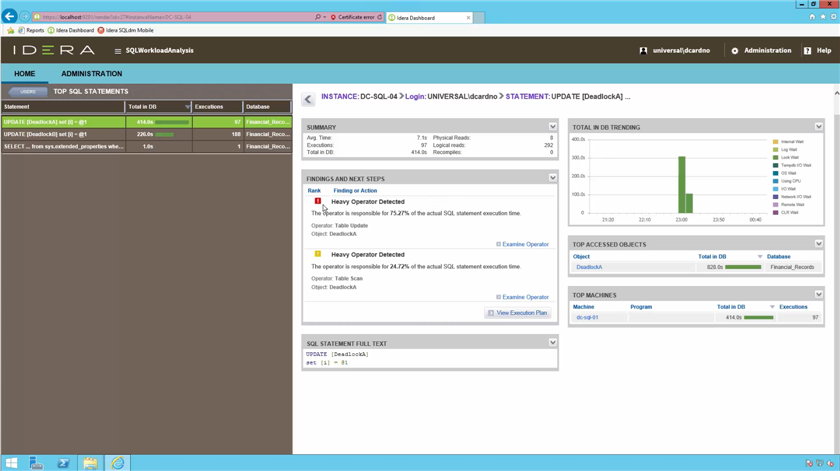840x471 pixels.
Task: Collapse the Total in DB Trending panel
Action: (x=819, y=127)
